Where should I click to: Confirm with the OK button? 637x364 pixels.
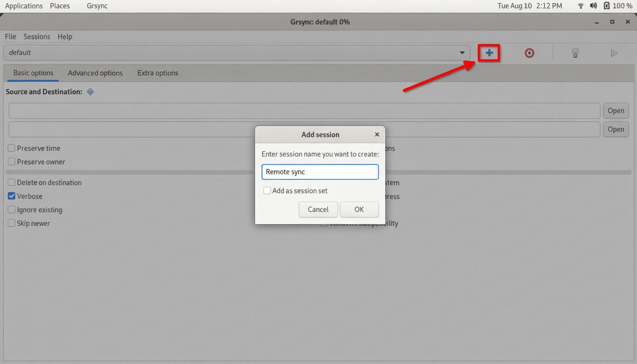click(359, 209)
